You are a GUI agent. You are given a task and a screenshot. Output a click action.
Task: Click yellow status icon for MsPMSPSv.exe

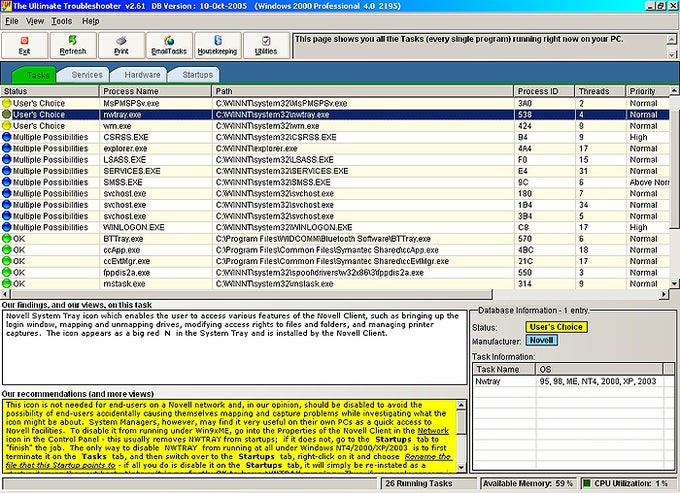(x=7, y=103)
